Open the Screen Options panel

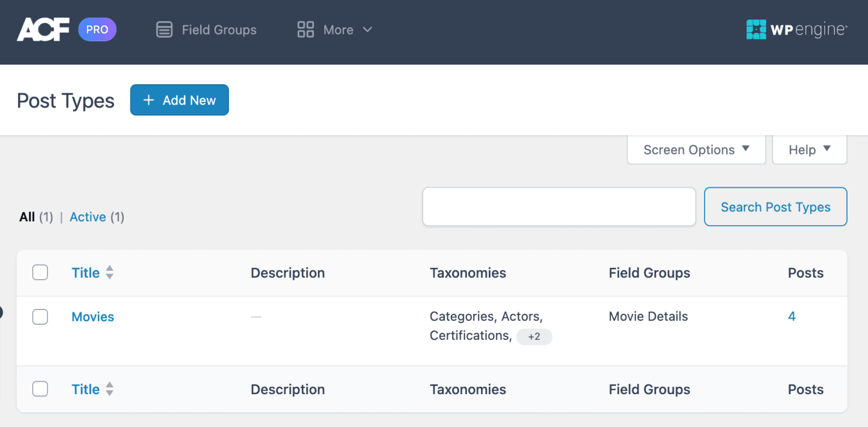[x=695, y=149]
